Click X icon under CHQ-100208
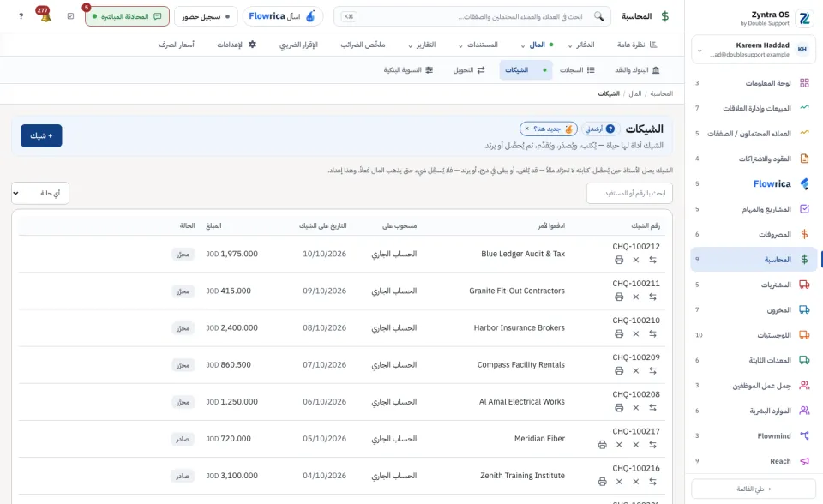Image resolution: width=823 pixels, height=504 pixels. 635,408
